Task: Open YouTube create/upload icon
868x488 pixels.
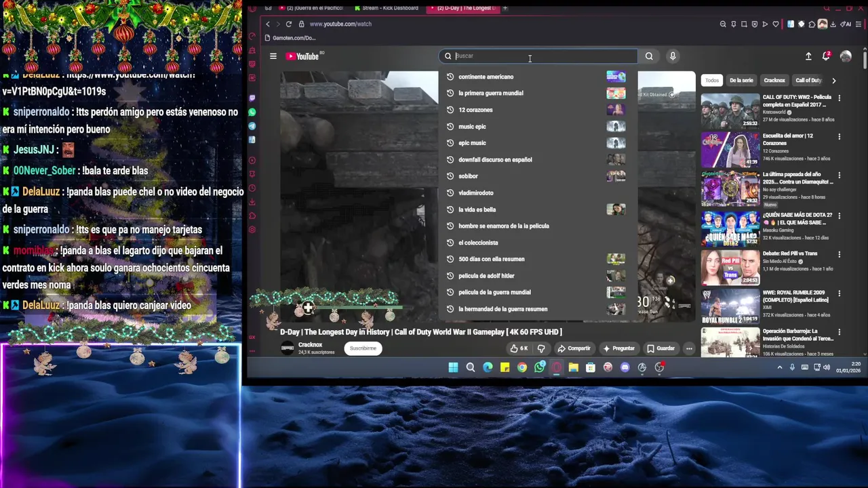Action: (808, 56)
